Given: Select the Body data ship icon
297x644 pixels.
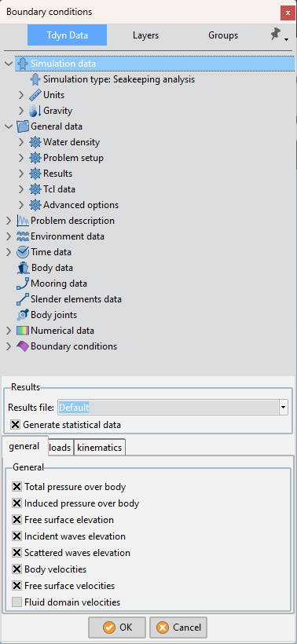Looking at the screenshot, I should pos(23,268).
